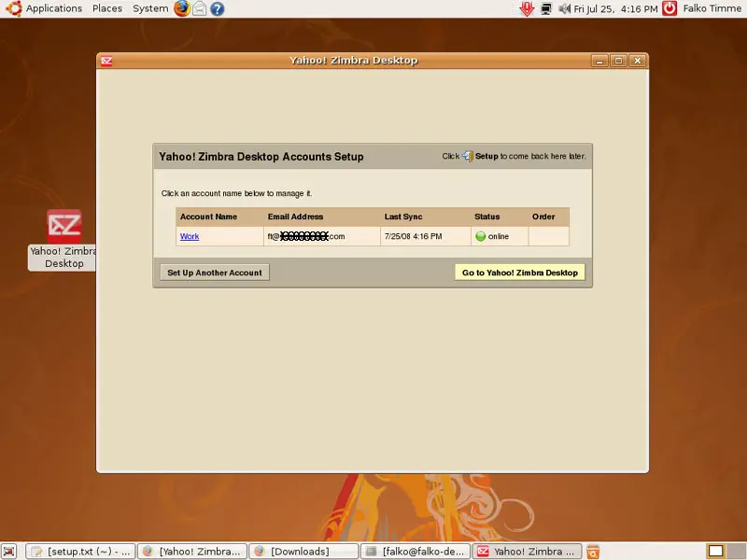Select the first workspace in the switcher
Image resolution: width=747 pixels, height=560 pixels.
[x=715, y=552]
